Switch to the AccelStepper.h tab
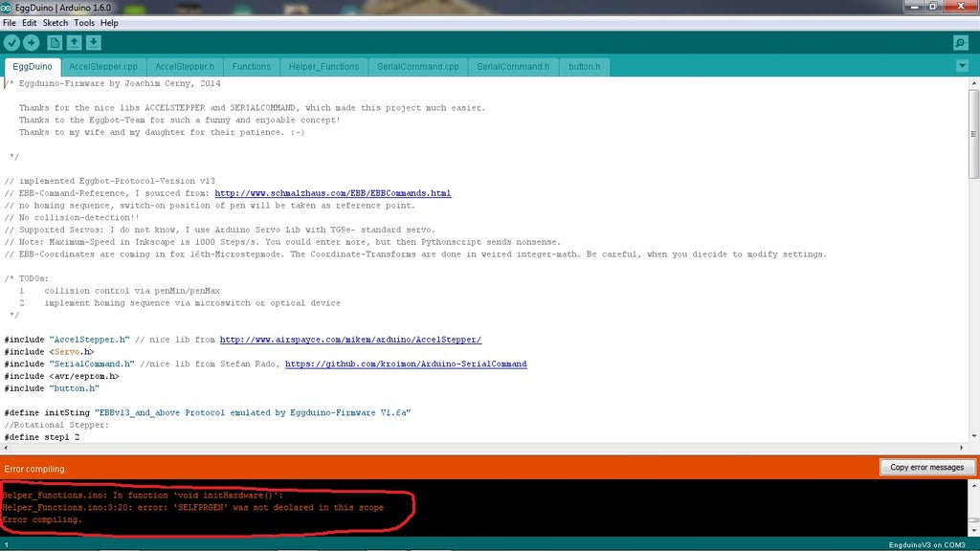This screenshot has height=551, width=980. click(185, 67)
